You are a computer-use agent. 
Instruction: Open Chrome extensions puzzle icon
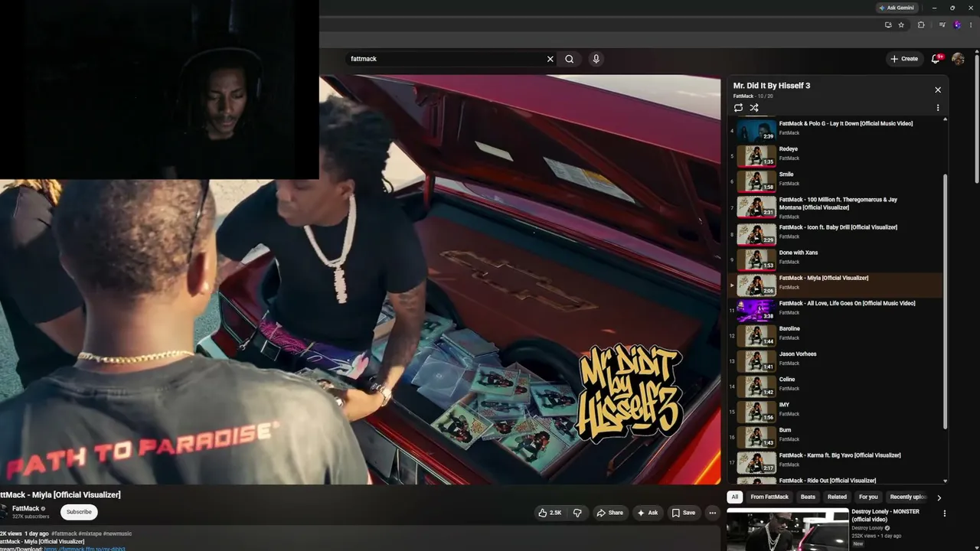point(921,24)
